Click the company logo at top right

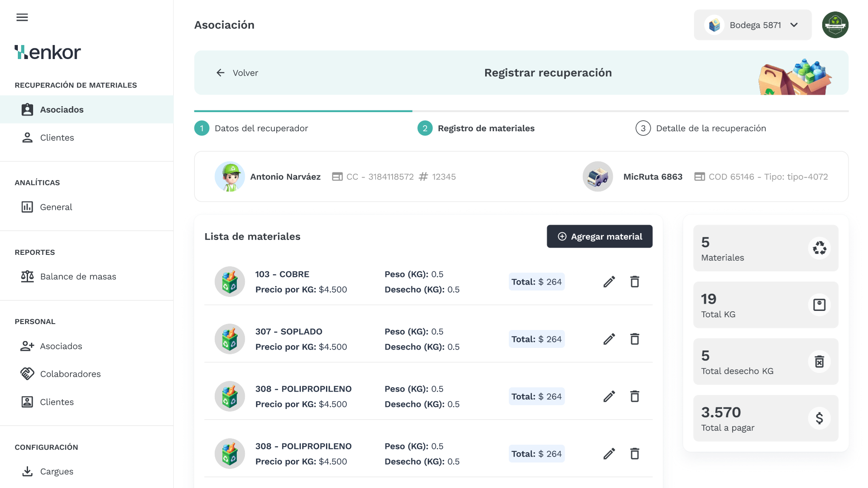pos(834,25)
